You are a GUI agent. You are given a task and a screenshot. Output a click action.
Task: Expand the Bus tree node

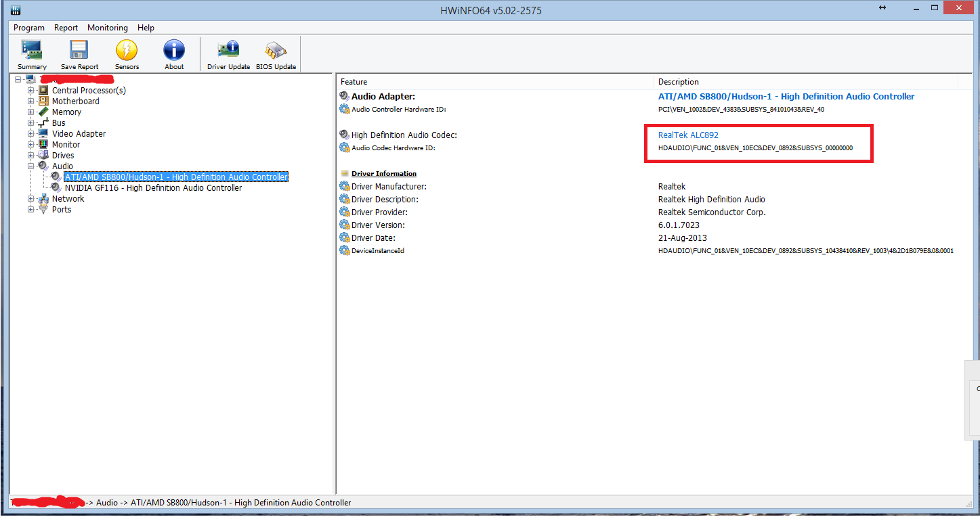point(30,122)
